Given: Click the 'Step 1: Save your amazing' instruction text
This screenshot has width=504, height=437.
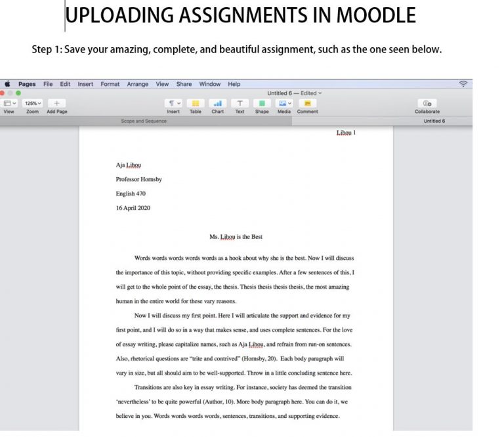Looking at the screenshot, I should (237, 49).
